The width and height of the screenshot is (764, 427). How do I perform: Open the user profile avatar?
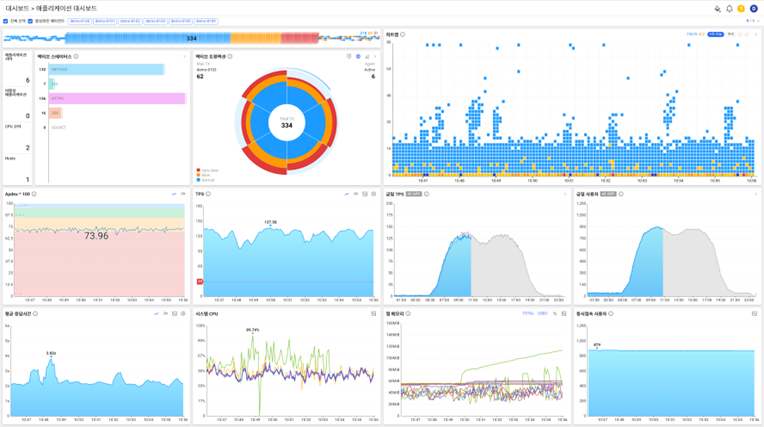coord(753,9)
